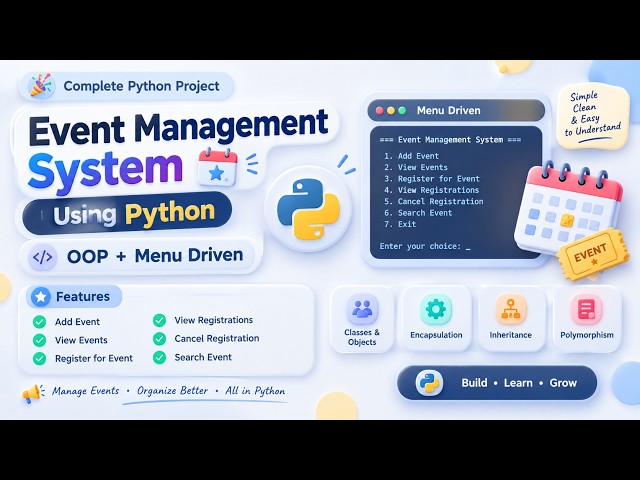Click the 'Organize Better' tagline text

click(172, 391)
